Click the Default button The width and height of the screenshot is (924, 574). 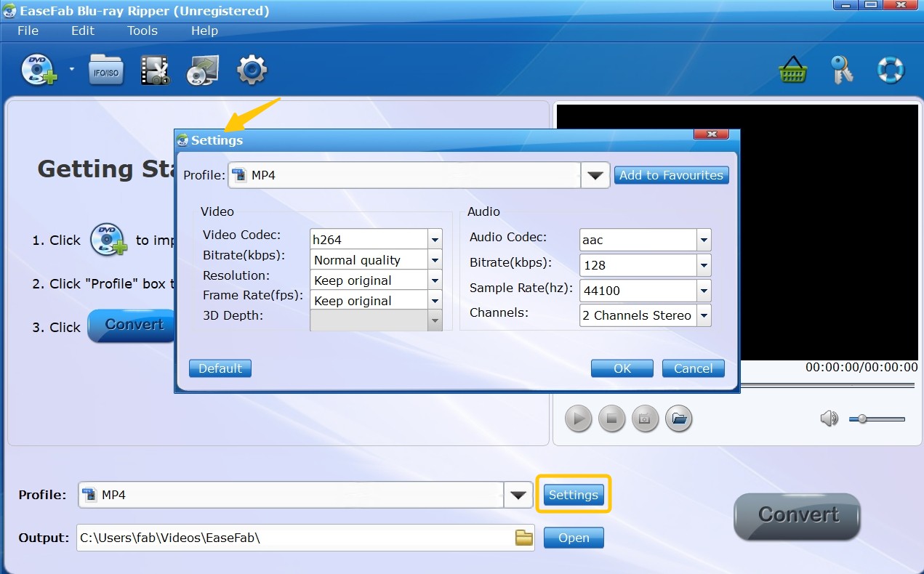(x=220, y=368)
